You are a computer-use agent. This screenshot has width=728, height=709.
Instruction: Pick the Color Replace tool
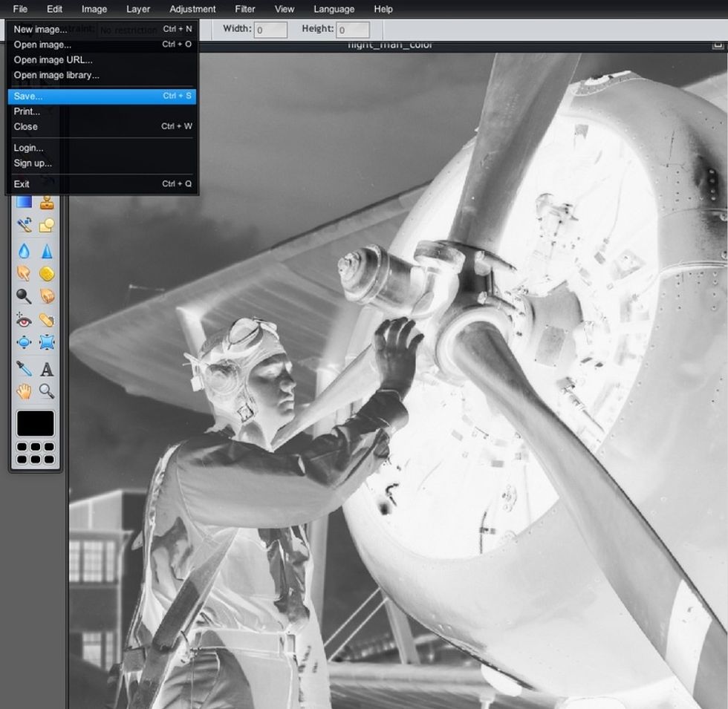[x=24, y=225]
